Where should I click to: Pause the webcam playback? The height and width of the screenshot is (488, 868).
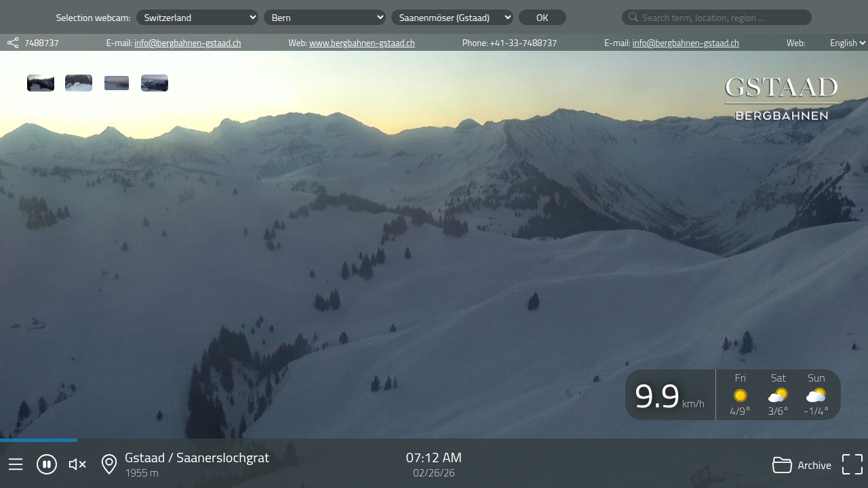(47, 464)
